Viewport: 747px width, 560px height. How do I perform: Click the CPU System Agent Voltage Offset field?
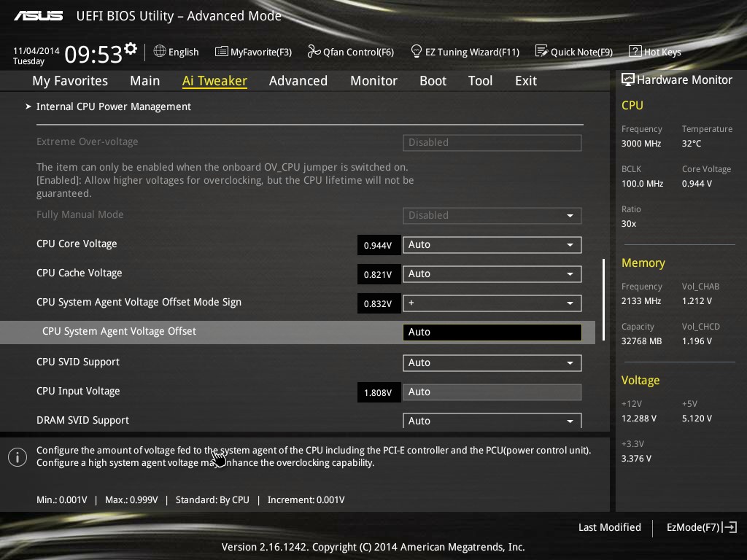point(492,332)
